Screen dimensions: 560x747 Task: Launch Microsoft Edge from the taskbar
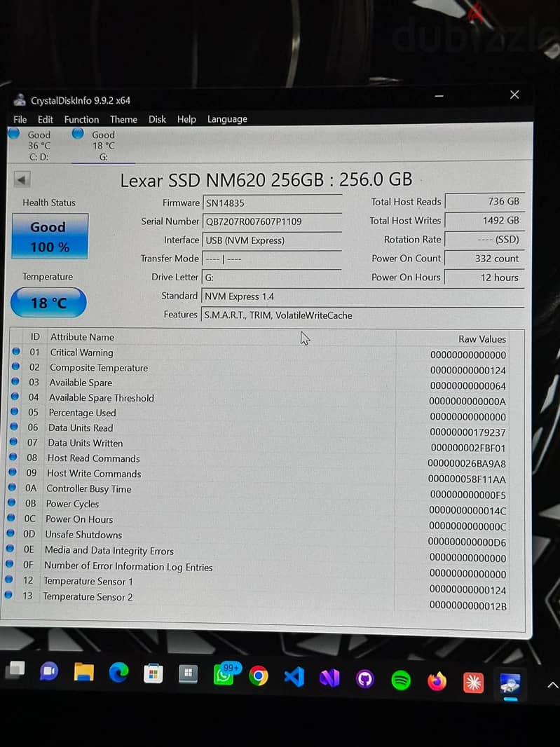coord(118,673)
